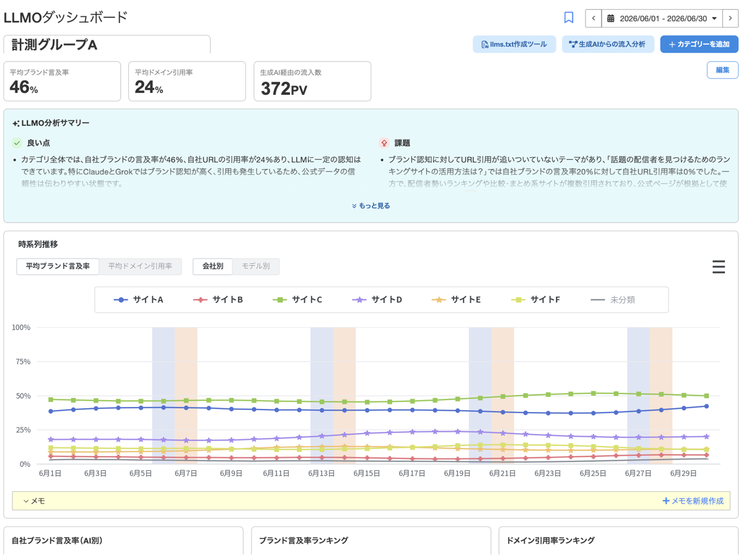Switch to 平均ドメイン引用率 tab
The image size is (741, 560).
point(140,266)
